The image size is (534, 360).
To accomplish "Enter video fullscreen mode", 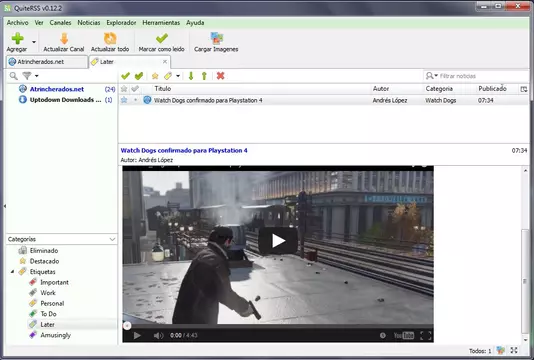I will (x=426, y=335).
